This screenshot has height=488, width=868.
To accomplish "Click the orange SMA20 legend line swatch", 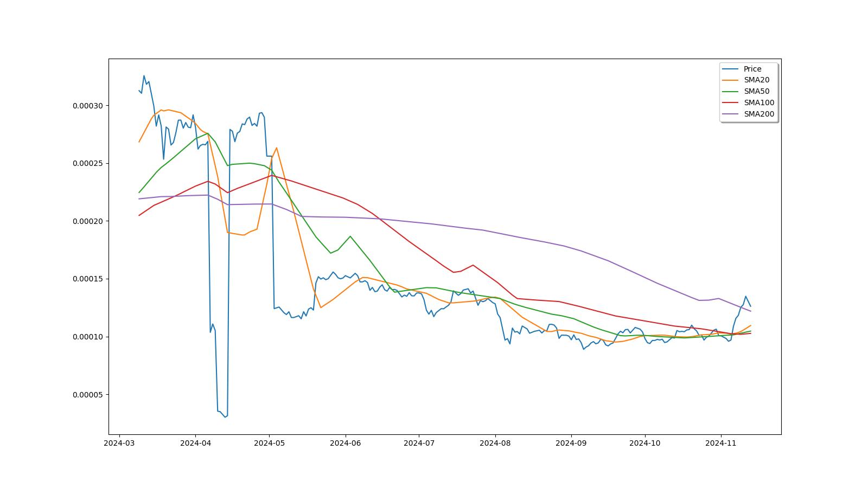I will click(x=731, y=80).
